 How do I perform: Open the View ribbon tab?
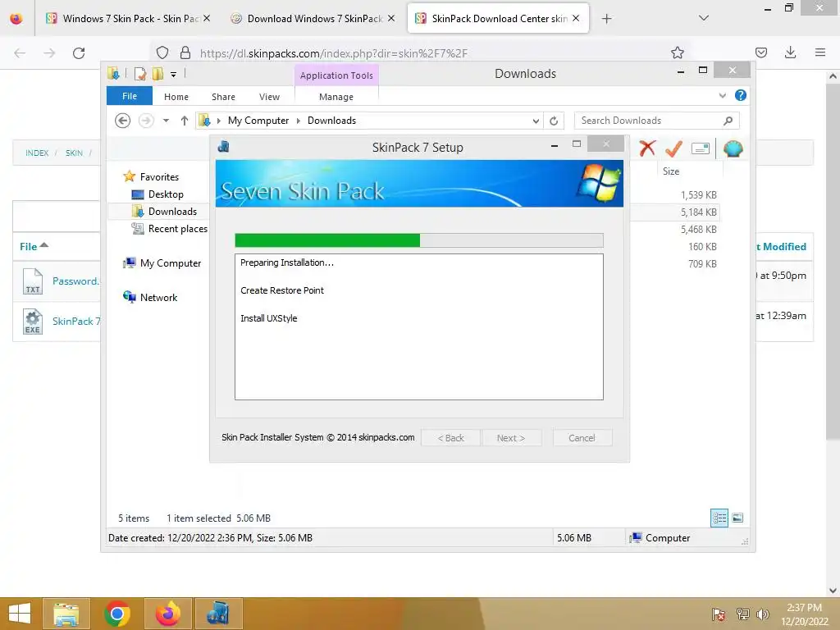pos(269,97)
